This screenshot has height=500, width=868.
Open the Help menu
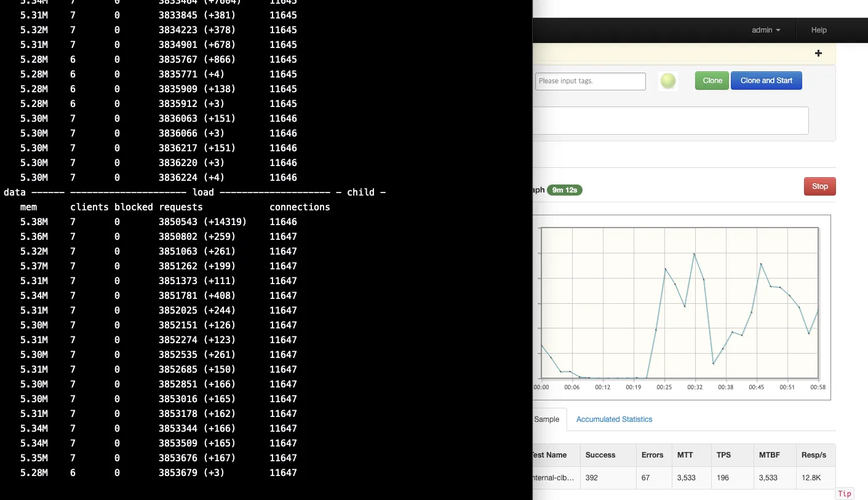click(819, 30)
